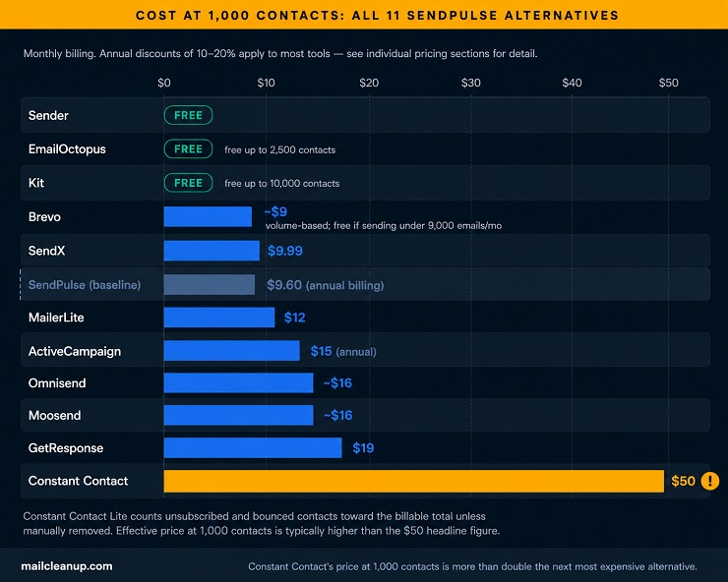Image resolution: width=728 pixels, height=582 pixels.
Task: Click 'free up to 2,500 contacts' note
Action: pos(280,149)
